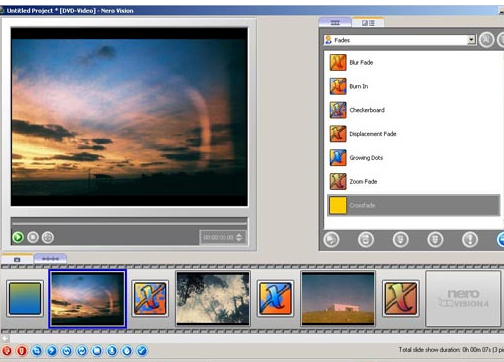Screen dimensions: 504x362
Task: Select the Displacement Fade transition icon
Action: [x=338, y=134]
